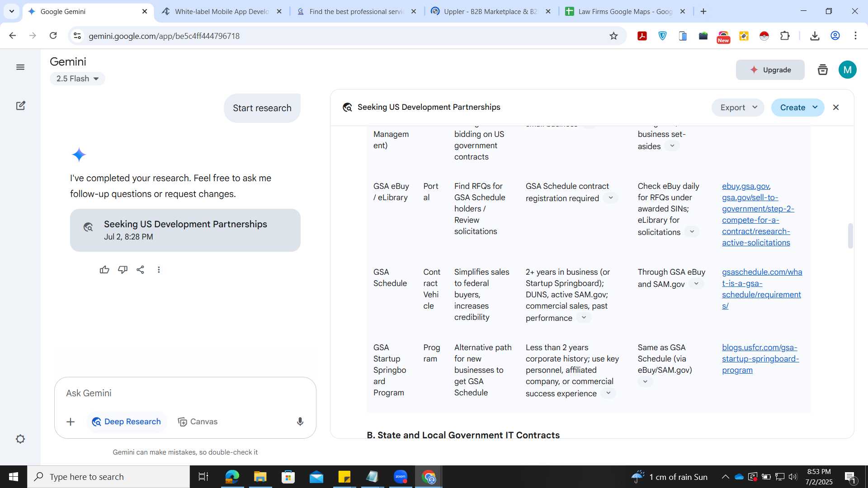
Task: Open blogs.usfcr.com startup springboard link
Action: coord(760,359)
